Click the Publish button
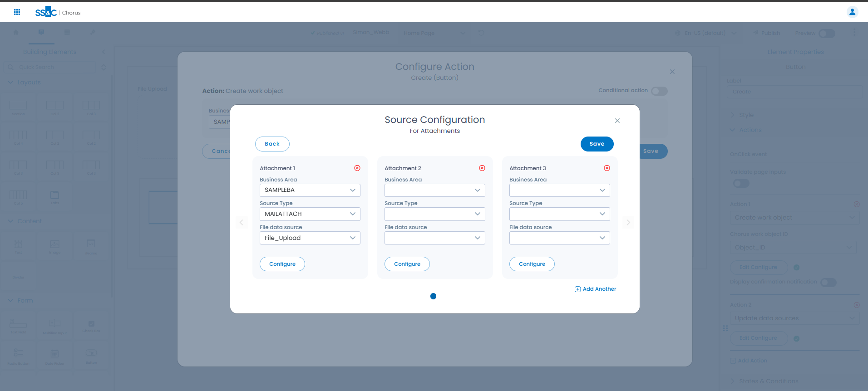Screen dimensions: 868x391 pyautogui.click(x=767, y=33)
